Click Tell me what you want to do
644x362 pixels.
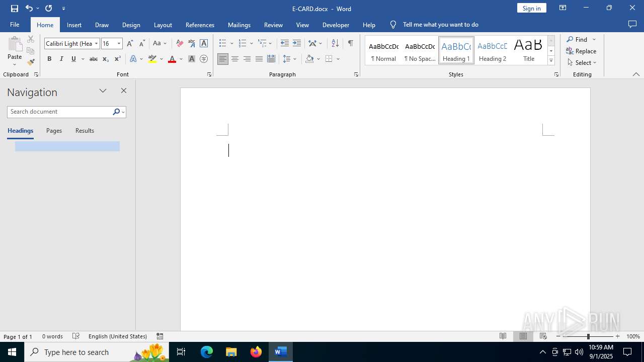click(440, 25)
